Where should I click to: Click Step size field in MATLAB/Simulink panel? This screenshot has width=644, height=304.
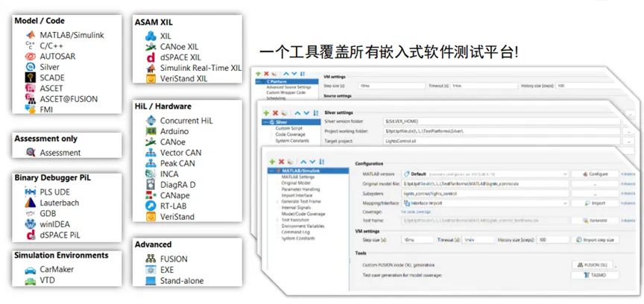coord(417,239)
